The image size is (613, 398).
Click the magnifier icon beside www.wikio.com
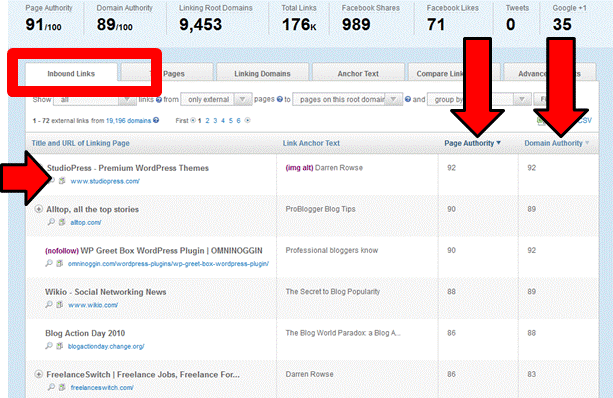click(x=49, y=305)
